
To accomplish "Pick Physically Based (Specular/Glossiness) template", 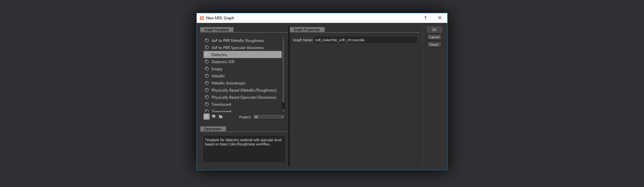I will (242, 97).
